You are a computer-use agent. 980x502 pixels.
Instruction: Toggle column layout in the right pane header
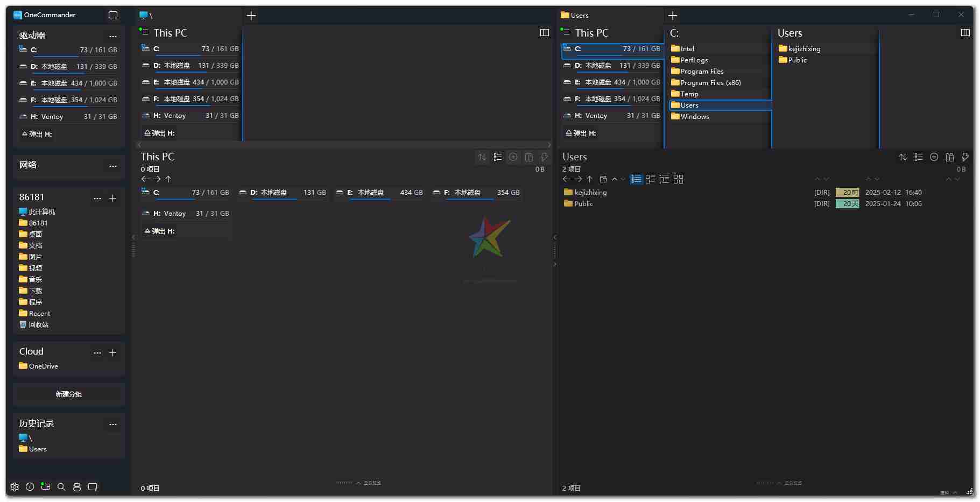click(965, 33)
